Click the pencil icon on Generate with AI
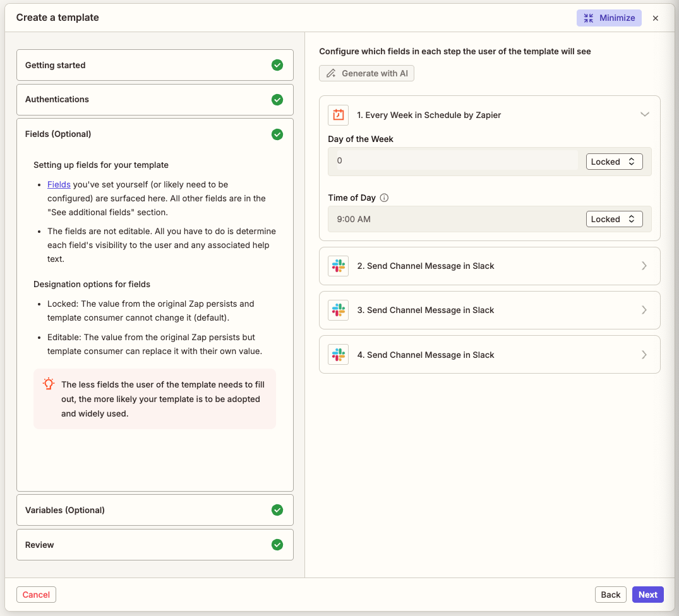 331,73
